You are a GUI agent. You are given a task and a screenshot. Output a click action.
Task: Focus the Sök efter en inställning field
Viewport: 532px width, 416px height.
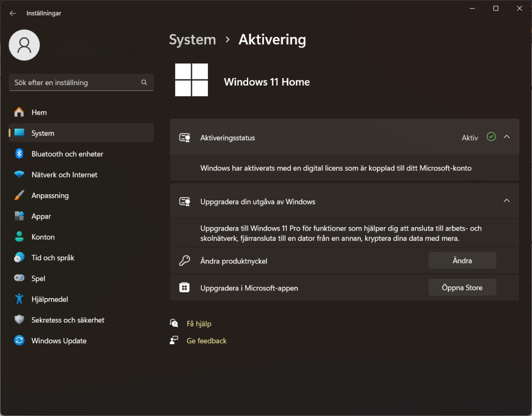[81, 82]
